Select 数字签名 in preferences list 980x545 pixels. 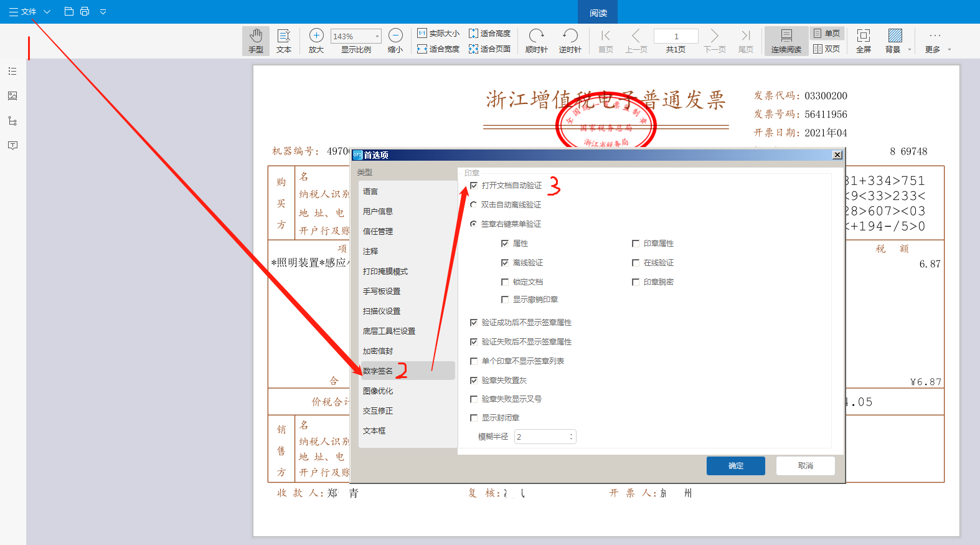click(x=408, y=371)
